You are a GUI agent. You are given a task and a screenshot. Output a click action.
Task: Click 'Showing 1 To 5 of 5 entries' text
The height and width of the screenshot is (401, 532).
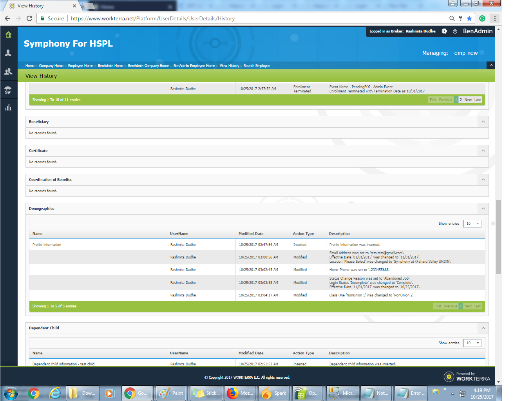click(x=54, y=306)
